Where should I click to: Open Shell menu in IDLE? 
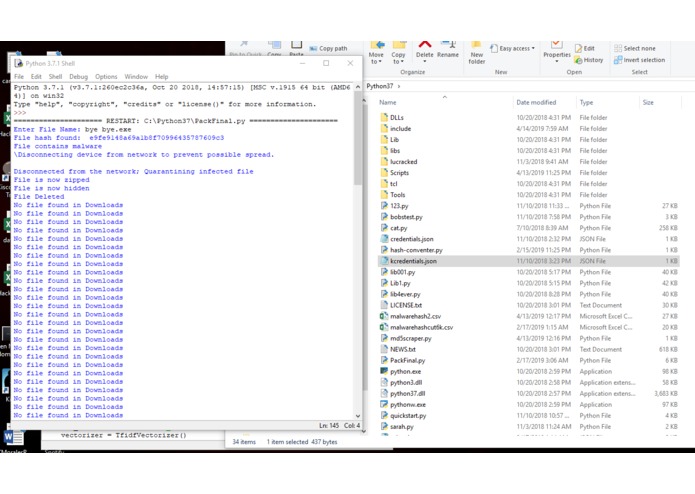tap(55, 77)
